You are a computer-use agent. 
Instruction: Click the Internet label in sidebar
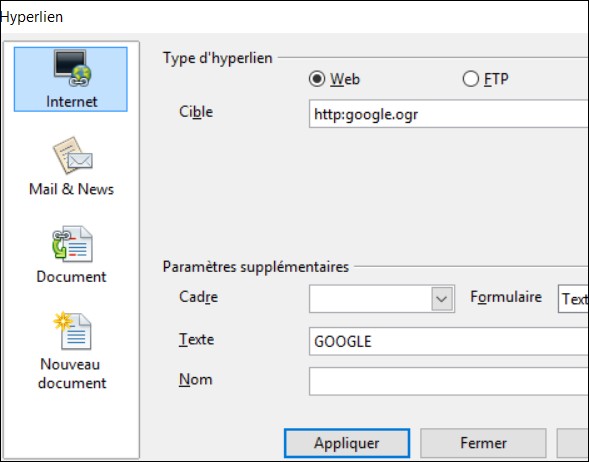pyautogui.click(x=71, y=102)
